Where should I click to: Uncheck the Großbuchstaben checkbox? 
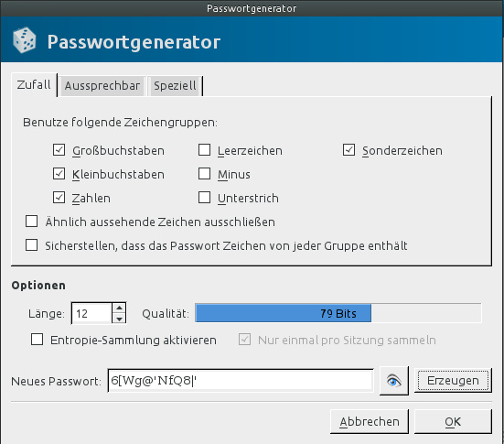59,150
